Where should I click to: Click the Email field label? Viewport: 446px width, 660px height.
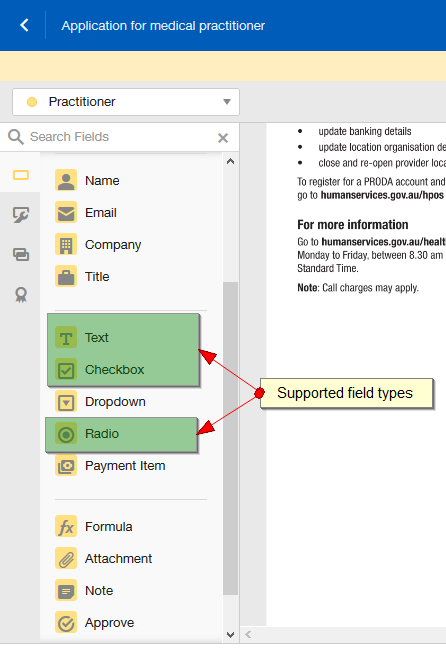pos(101,213)
